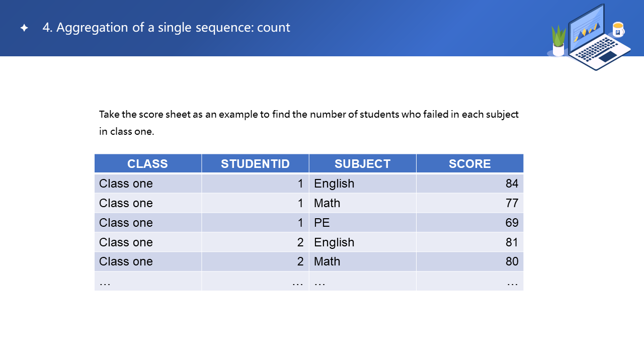The image size is (644, 362).
Task: Click the sparkle star icon in the header
Action: pos(24,28)
